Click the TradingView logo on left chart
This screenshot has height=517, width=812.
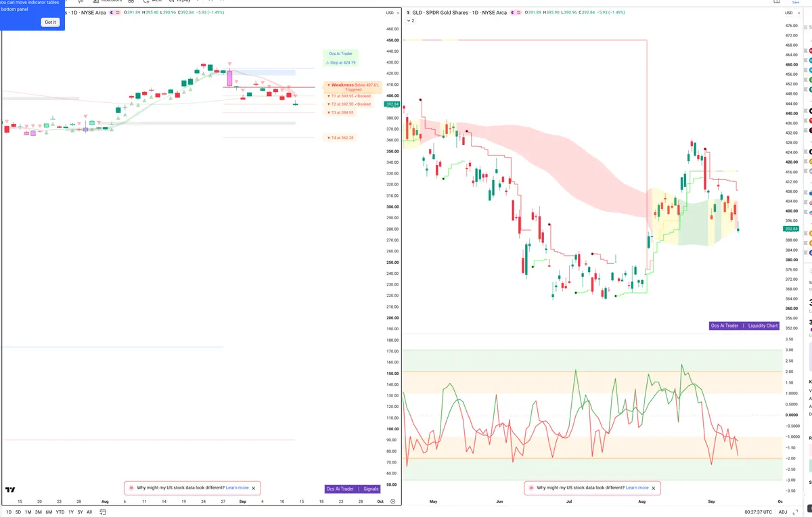(x=10, y=489)
